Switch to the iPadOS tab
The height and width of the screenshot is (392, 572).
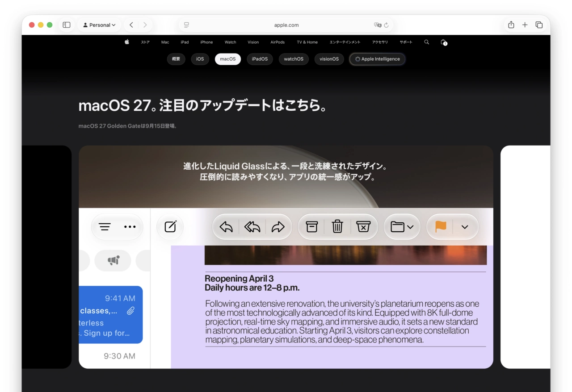(x=260, y=59)
